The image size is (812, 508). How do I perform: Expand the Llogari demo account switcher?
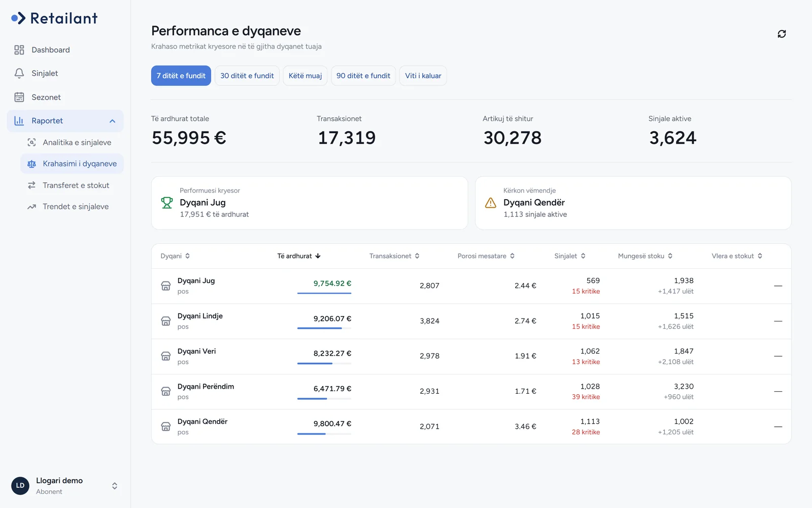115,486
